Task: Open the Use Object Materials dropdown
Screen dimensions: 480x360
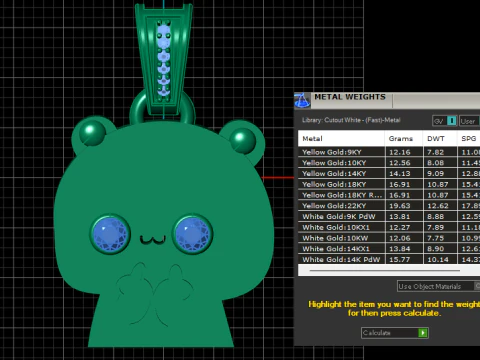Action: 438,286
